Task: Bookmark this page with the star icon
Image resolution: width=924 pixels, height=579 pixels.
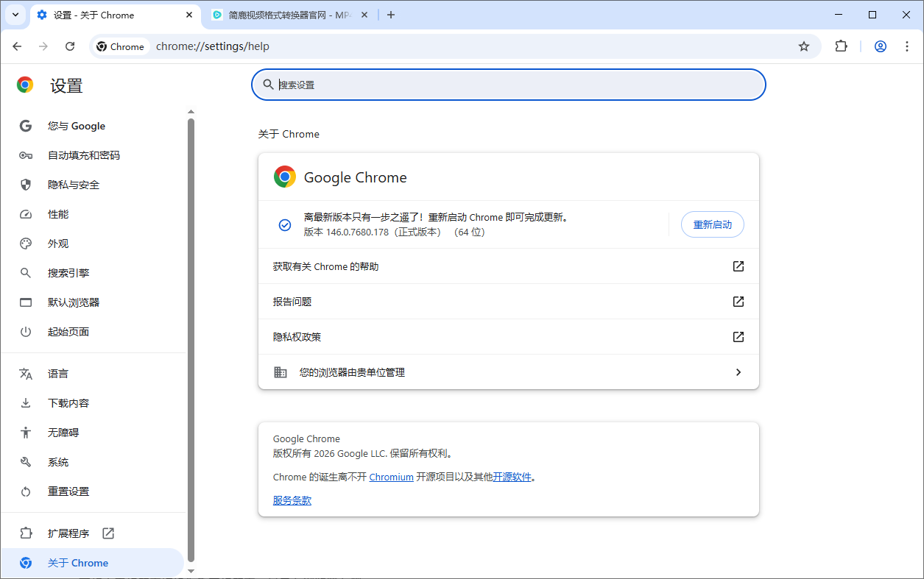Action: [803, 46]
